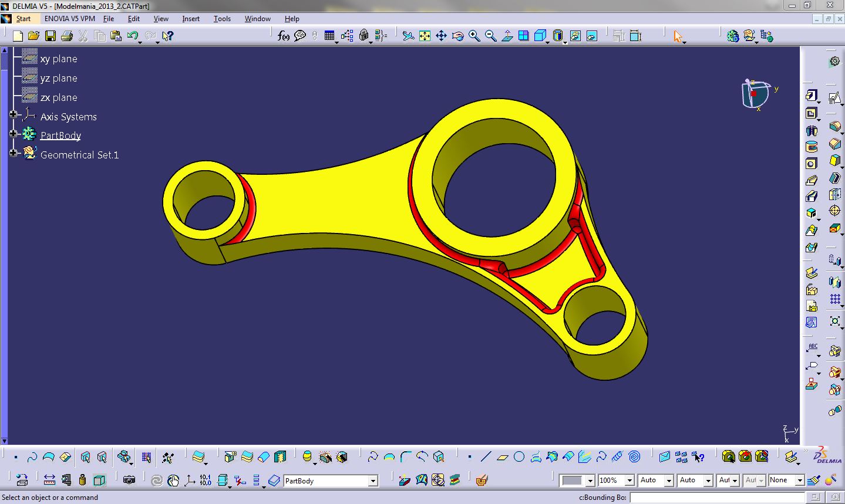845x504 pixels.
Task: Open the Tools menu
Action: click(x=222, y=19)
